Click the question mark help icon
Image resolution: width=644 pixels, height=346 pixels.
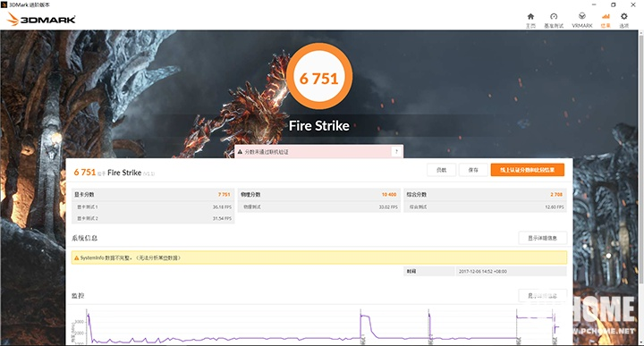pos(396,152)
